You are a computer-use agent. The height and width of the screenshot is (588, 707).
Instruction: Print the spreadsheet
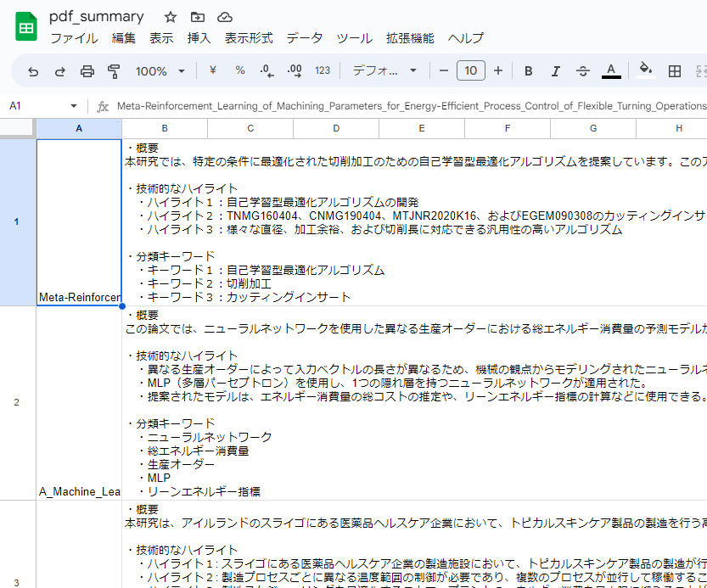87,70
